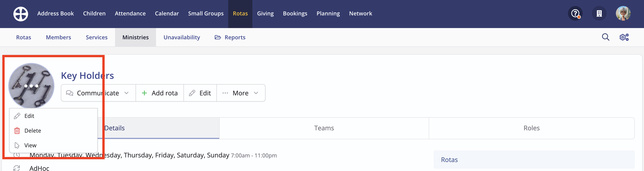Switch to Members sub-tab
This screenshot has width=644, height=171.
[59, 37]
